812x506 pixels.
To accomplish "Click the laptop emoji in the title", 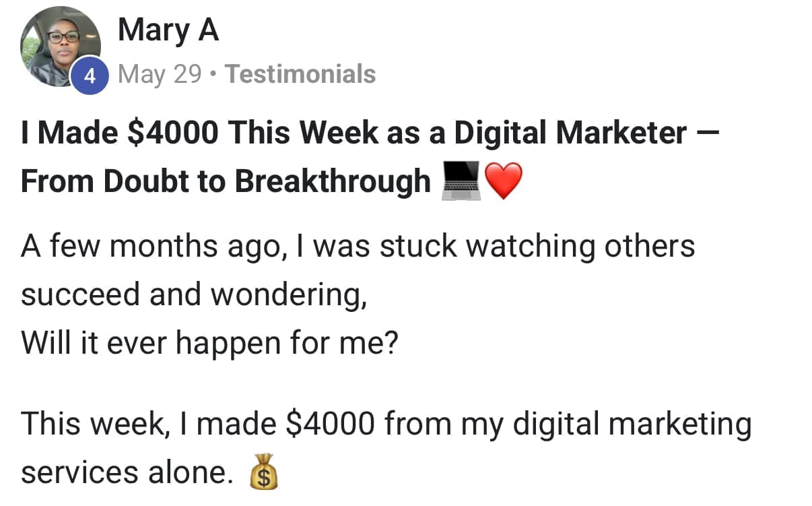I will [x=459, y=182].
